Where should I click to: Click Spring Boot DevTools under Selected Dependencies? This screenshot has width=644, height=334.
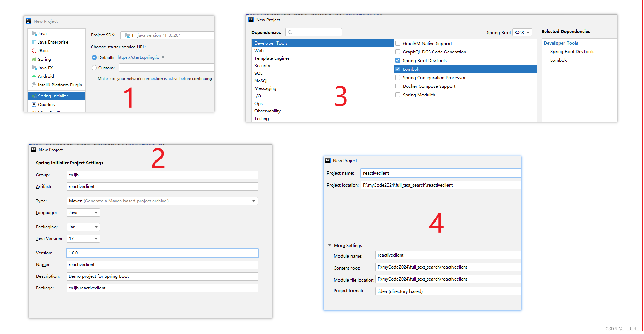572,52
